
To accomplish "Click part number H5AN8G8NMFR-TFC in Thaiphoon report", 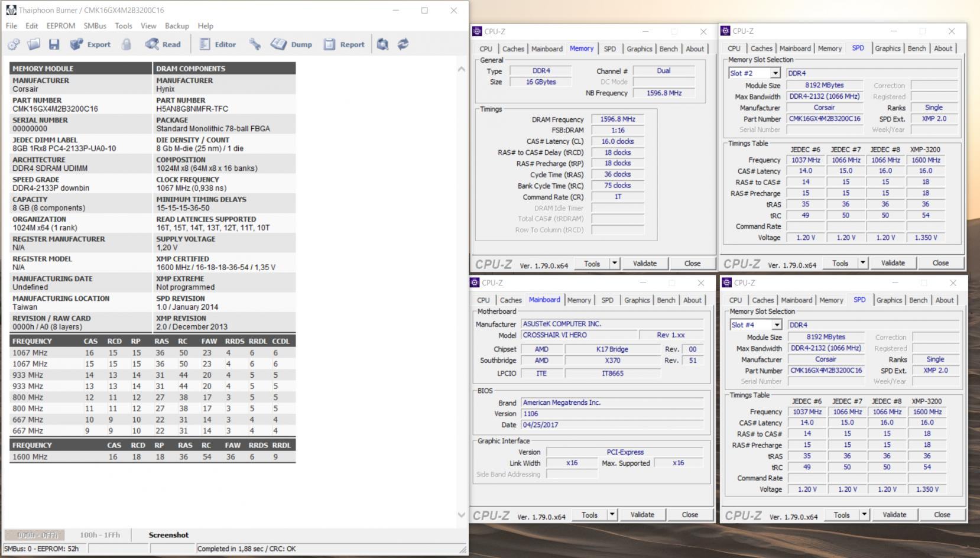I will pyautogui.click(x=192, y=109).
